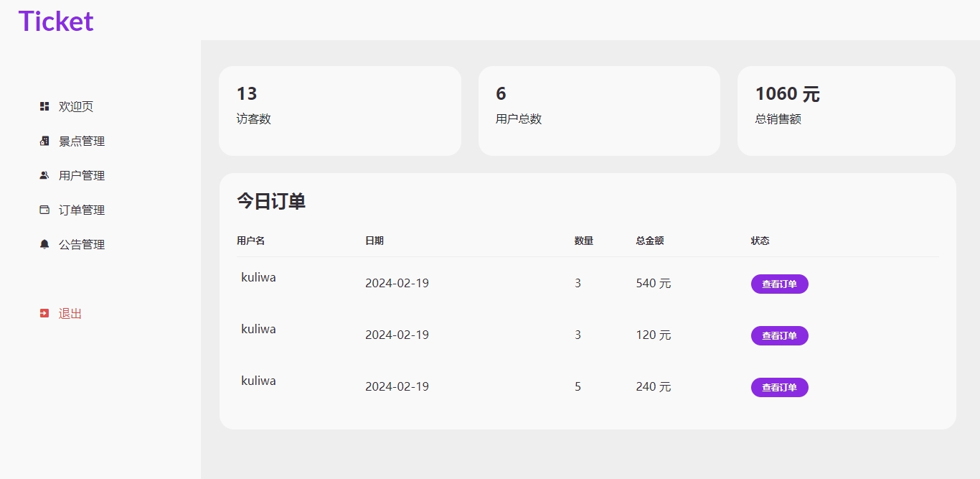
Task: Click the 访客数 statistics card
Action: click(x=339, y=111)
